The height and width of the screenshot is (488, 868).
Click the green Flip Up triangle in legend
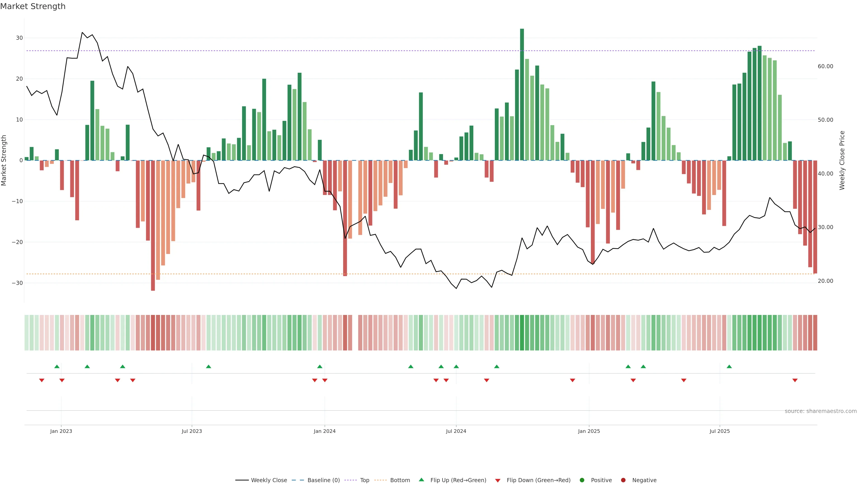point(421,480)
